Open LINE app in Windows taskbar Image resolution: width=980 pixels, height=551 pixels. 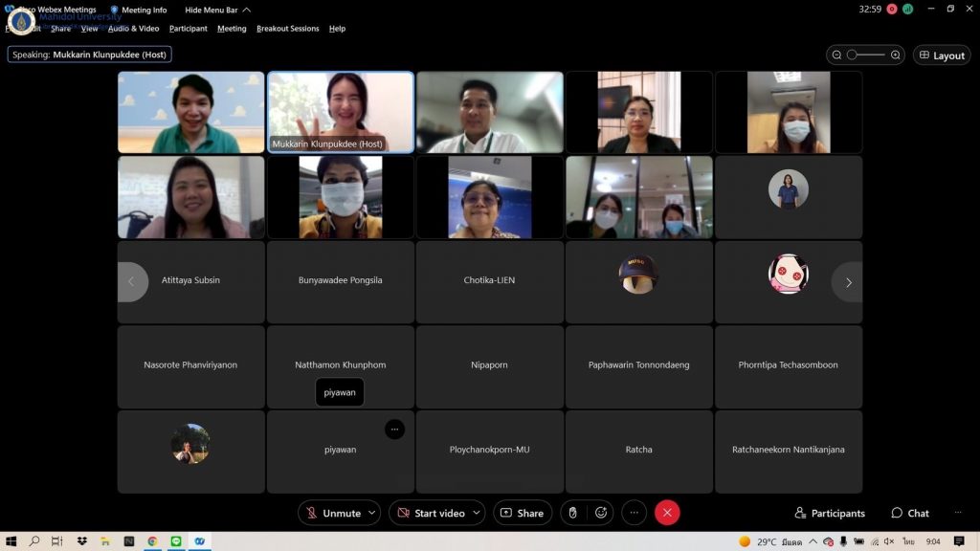(x=176, y=541)
